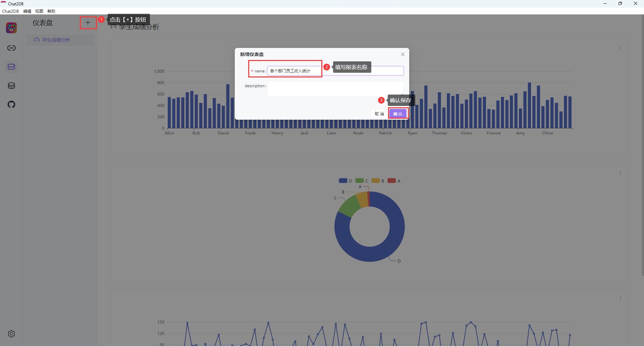This screenshot has height=347, width=644.
Task: Open the database icon in sidebar
Action: [x=11, y=86]
